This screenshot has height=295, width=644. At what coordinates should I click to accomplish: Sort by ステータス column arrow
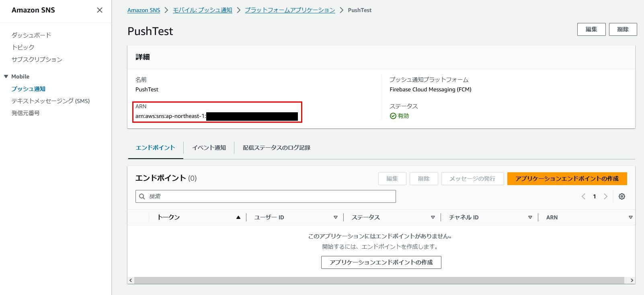[x=433, y=217]
